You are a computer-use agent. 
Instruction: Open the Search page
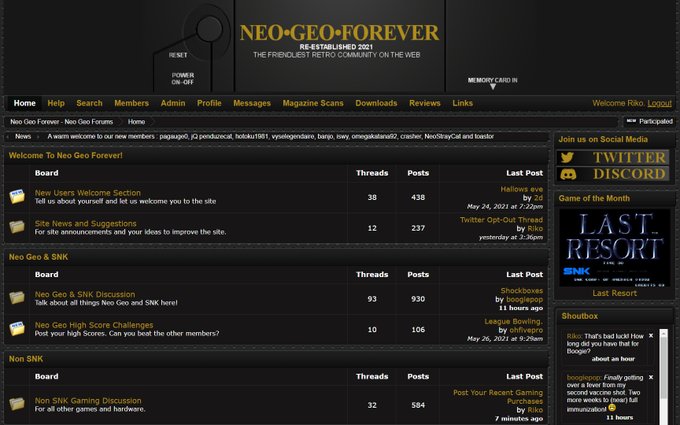click(89, 103)
